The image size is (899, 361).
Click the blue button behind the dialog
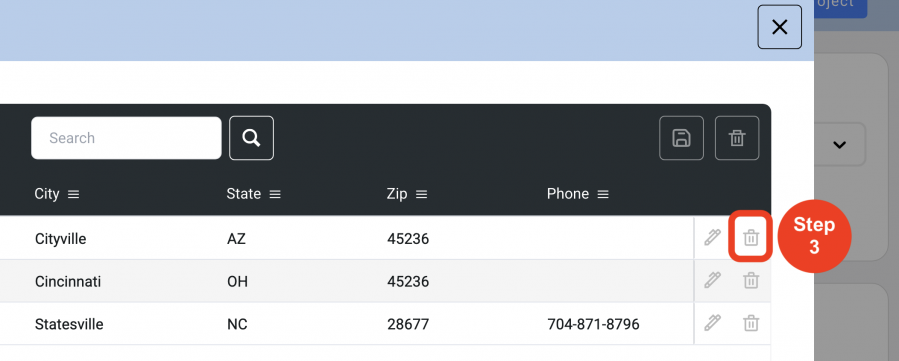pyautogui.click(x=841, y=8)
